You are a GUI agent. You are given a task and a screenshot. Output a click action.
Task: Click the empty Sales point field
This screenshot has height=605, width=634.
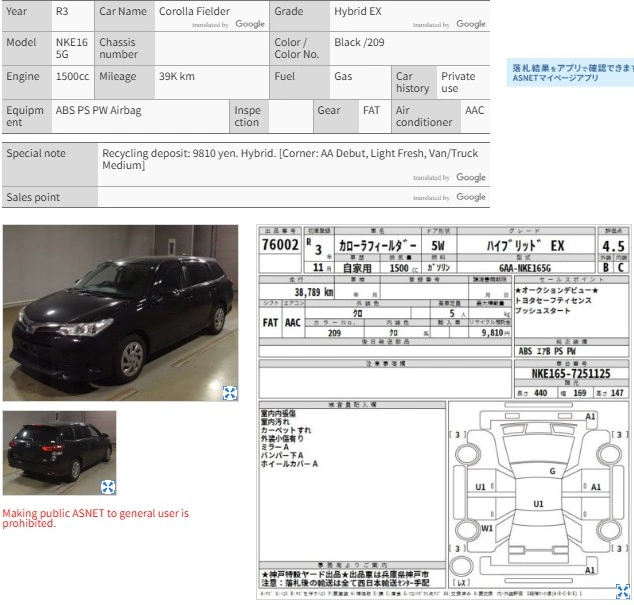(294, 197)
